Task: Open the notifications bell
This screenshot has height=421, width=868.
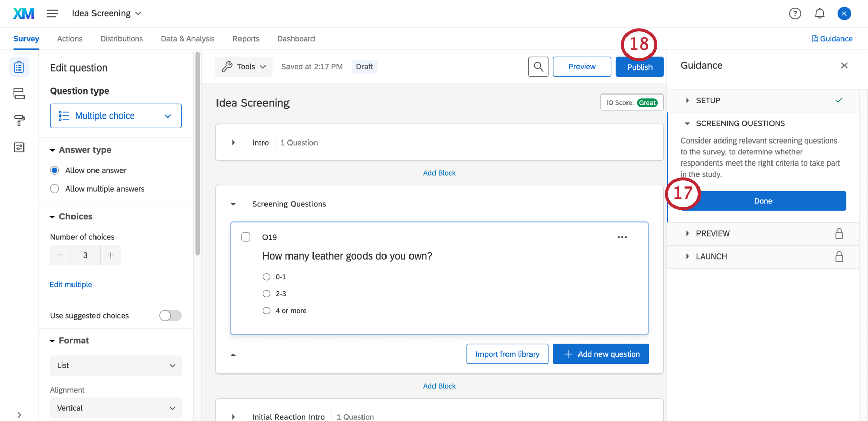Action: coord(819,14)
